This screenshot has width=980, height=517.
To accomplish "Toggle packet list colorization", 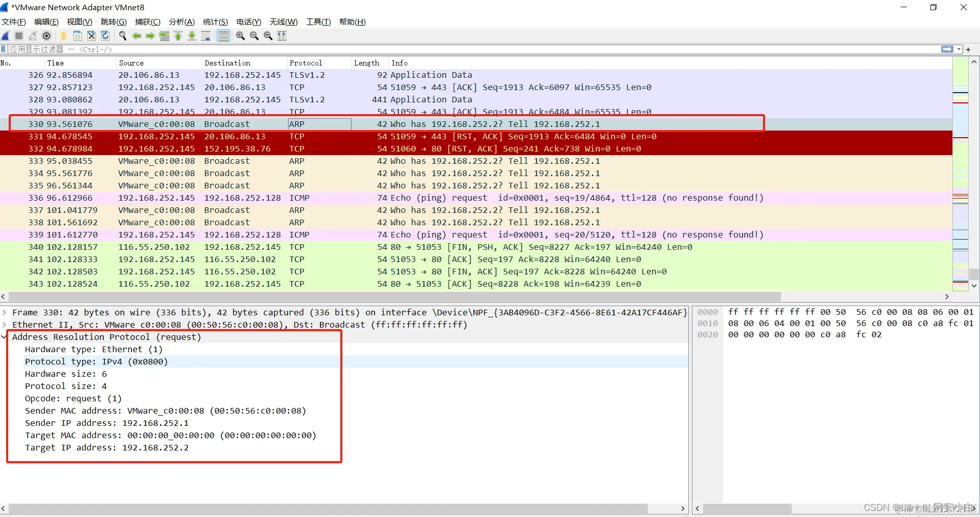I will point(223,36).
